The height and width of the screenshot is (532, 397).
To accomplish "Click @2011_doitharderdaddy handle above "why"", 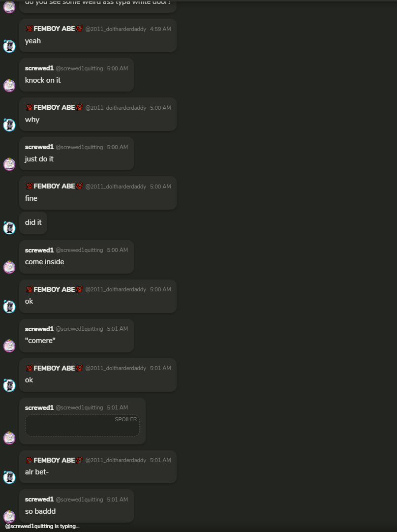I will [x=116, y=108].
